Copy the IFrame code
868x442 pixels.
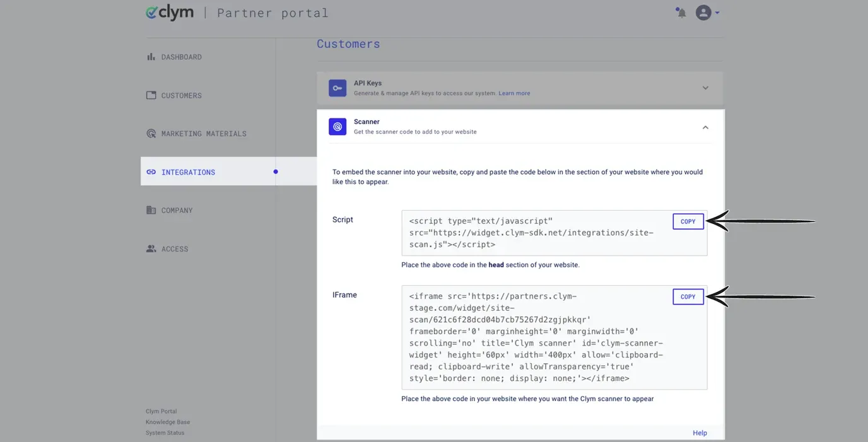688,296
